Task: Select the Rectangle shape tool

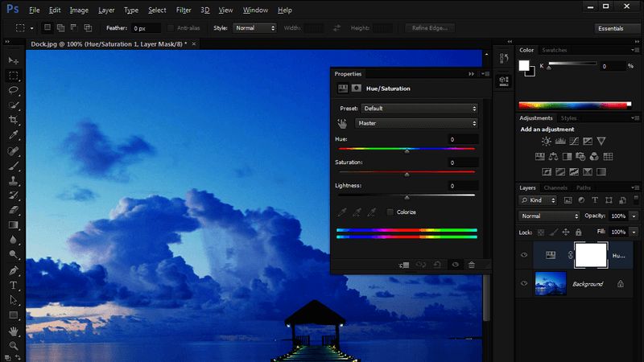Action: [x=13, y=315]
